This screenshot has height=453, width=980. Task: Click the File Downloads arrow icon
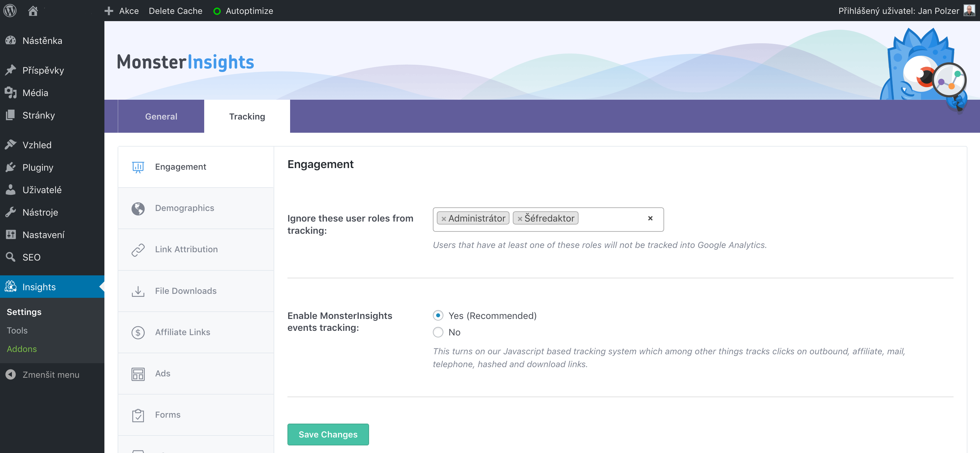click(x=138, y=291)
